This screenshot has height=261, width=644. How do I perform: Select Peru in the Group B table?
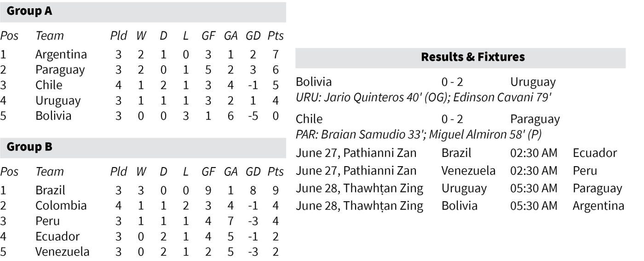tap(47, 221)
